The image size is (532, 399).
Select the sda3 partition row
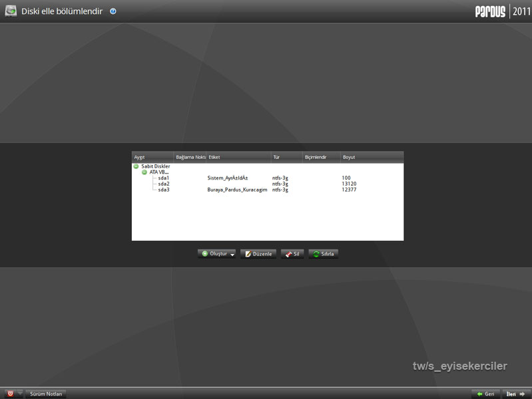268,190
